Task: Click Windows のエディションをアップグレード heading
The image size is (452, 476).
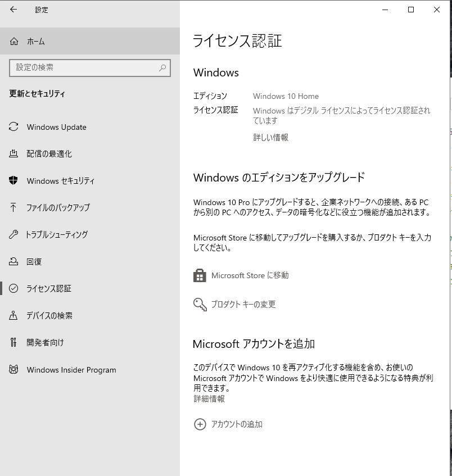Action: pos(279,177)
